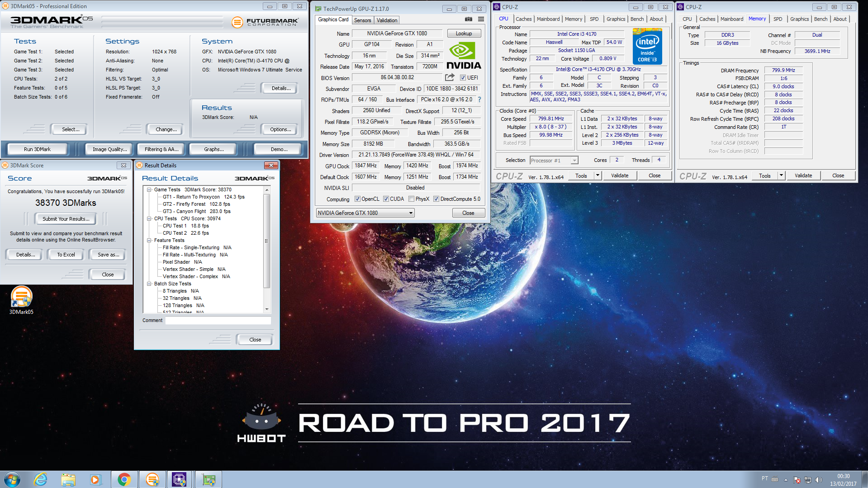Viewport: 868px width, 488px height.
Task: Click the network icon in system tray
Action: pos(807,480)
